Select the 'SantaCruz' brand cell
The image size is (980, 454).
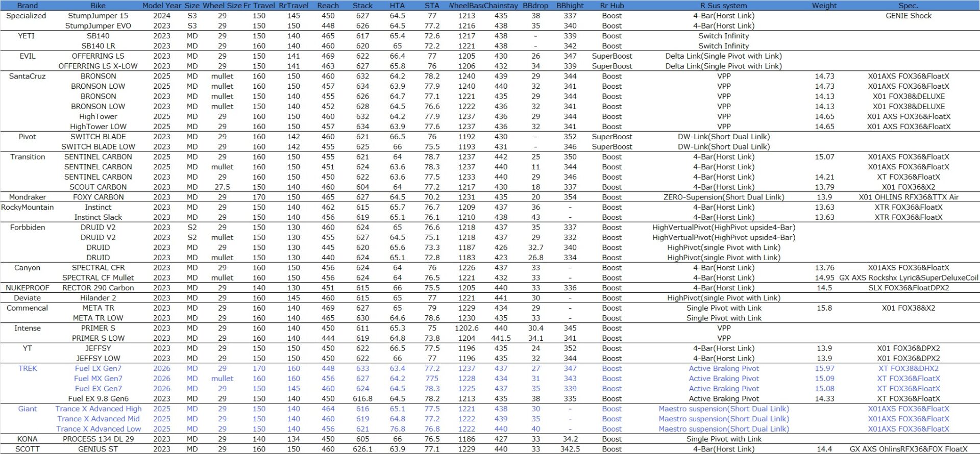coord(28,76)
